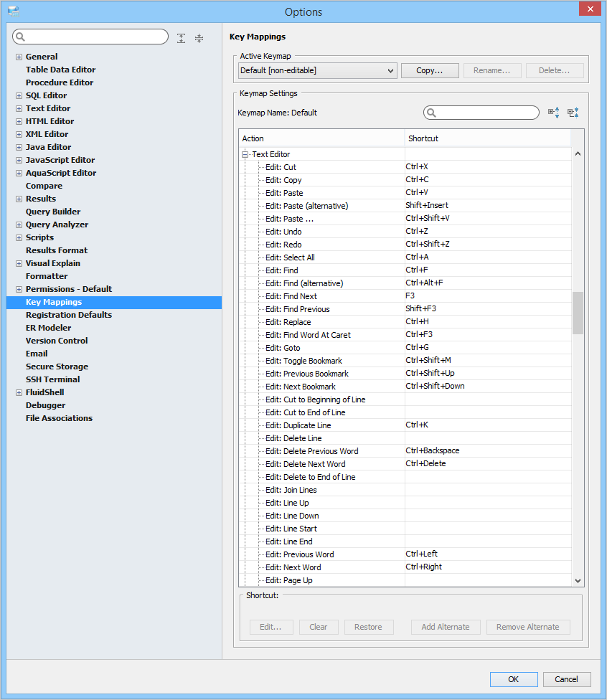Click the Clear shortcut button
This screenshot has width=607, height=700.
(x=319, y=628)
